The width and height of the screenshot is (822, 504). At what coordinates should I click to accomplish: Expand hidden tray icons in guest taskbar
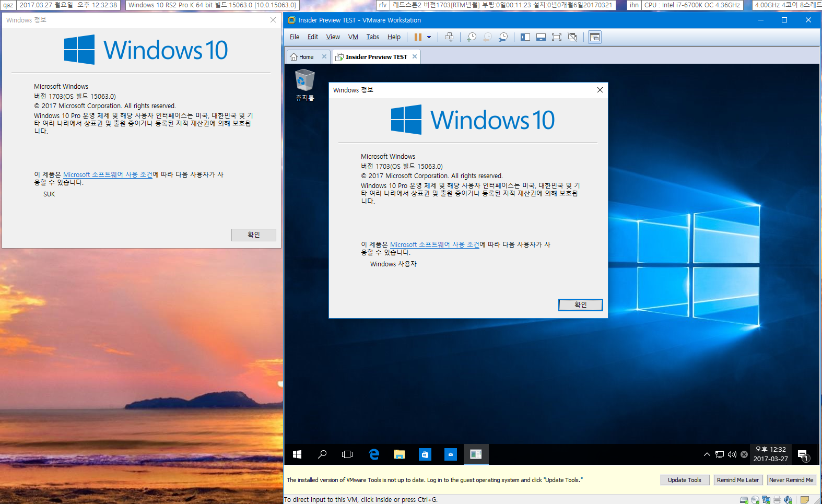[707, 454]
